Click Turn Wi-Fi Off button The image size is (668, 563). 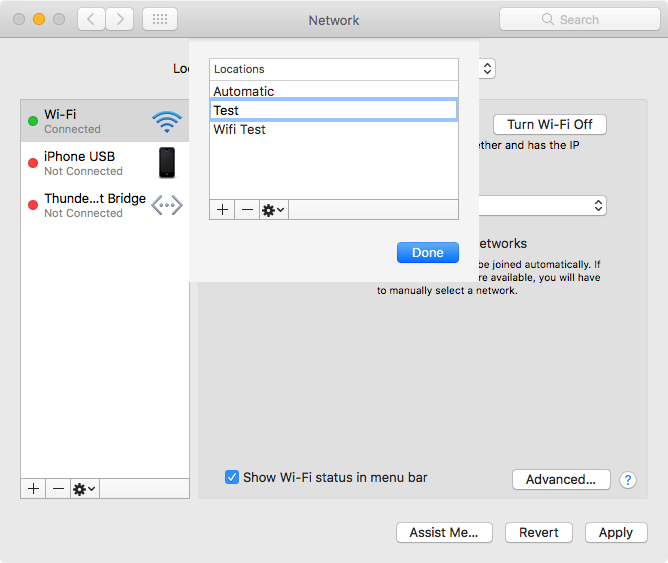point(550,124)
